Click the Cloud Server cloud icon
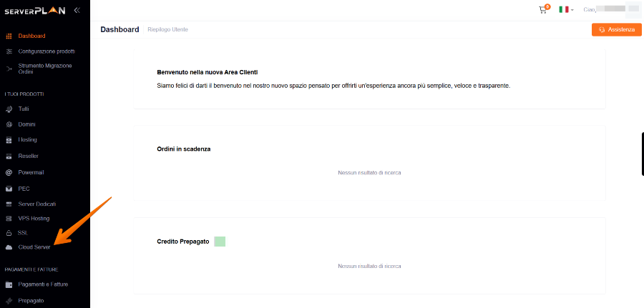The image size is (644, 308). tap(9, 247)
